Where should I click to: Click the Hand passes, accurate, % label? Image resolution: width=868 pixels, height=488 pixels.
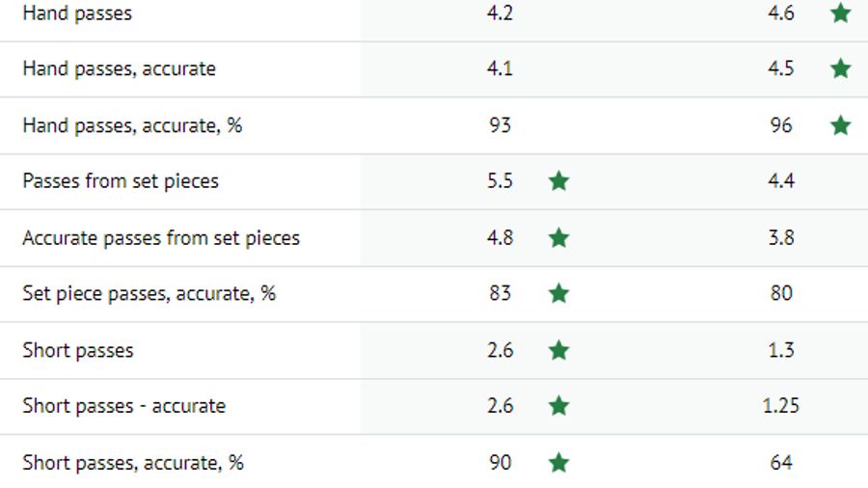coord(132,125)
